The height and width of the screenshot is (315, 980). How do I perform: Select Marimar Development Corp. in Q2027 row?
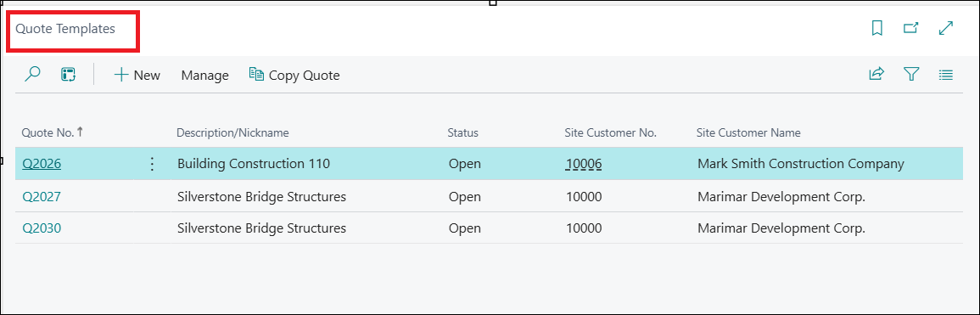[x=781, y=196]
